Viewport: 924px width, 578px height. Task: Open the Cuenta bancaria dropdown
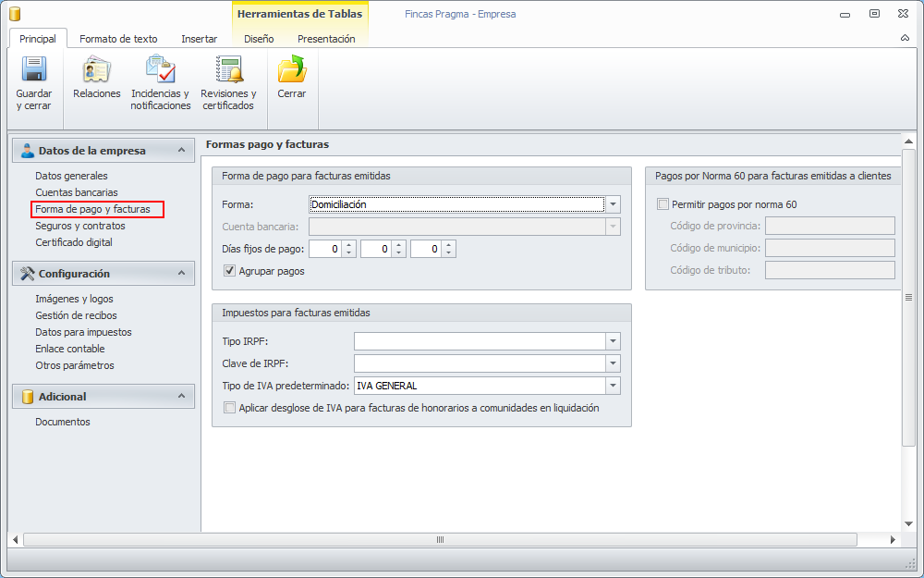(613, 227)
